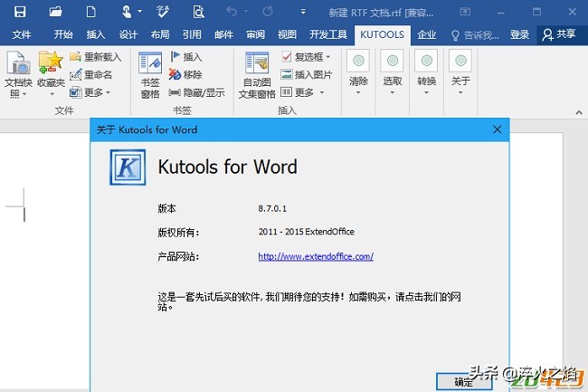Click the text 2011 - 2015 ExtendOffice

[307, 232]
